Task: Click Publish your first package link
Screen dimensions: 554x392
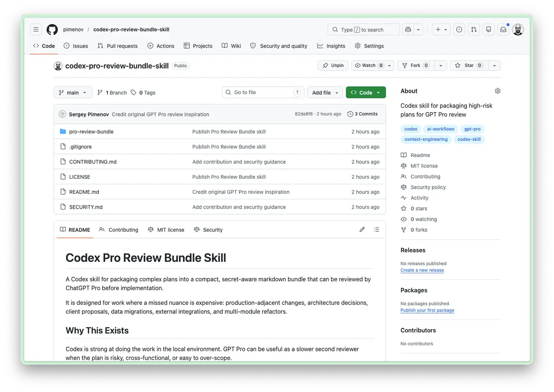Action: click(x=428, y=310)
